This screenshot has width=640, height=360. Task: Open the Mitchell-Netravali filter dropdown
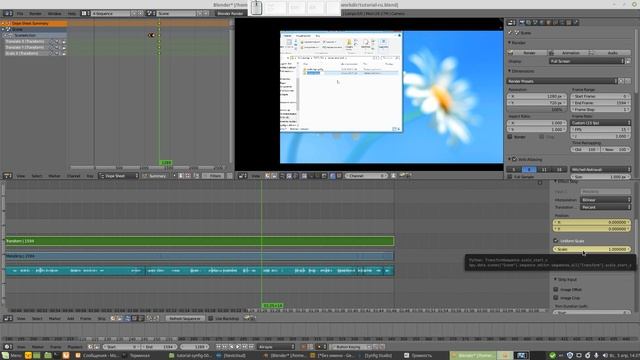[600, 169]
